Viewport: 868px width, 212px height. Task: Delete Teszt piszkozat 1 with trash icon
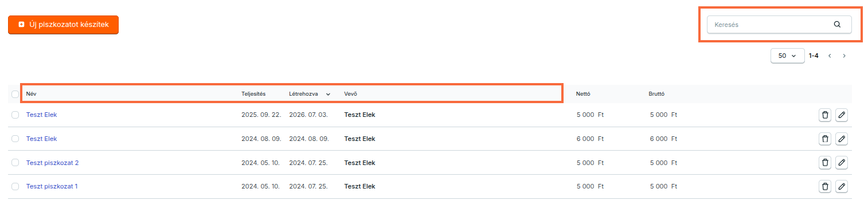point(825,187)
